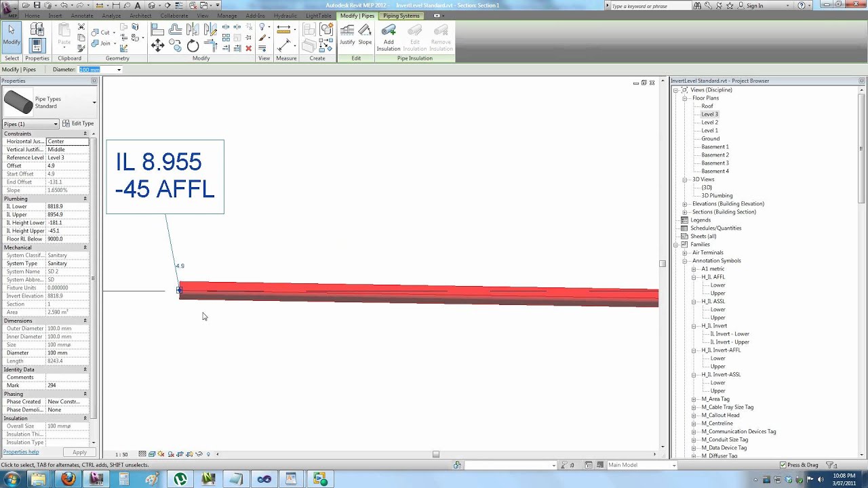Click the Properties help link
This screenshot has height=488, width=868.
(x=21, y=451)
